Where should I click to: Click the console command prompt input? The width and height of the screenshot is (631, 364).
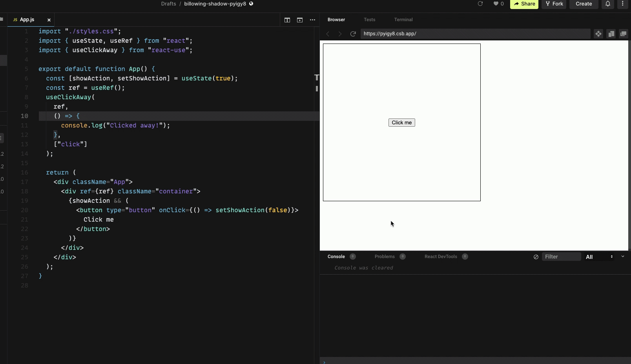coord(475,361)
